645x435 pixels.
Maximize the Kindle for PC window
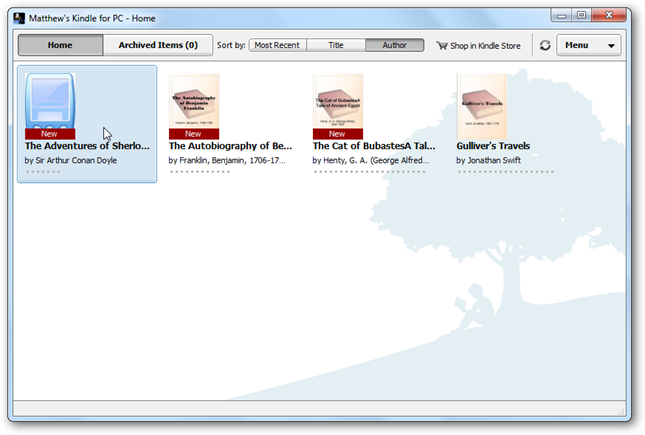coord(581,16)
